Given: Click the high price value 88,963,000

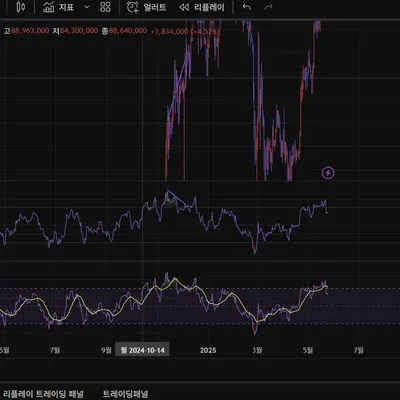Looking at the screenshot, I should point(30,31).
